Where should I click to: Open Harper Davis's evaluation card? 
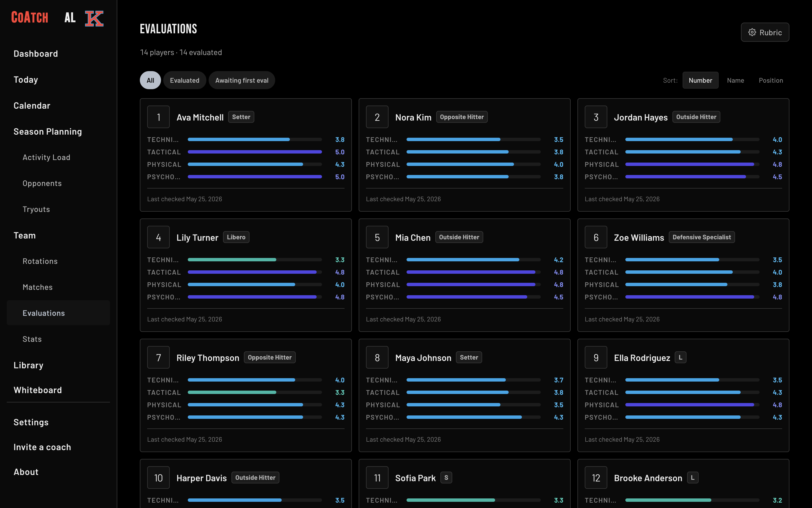tap(246, 484)
